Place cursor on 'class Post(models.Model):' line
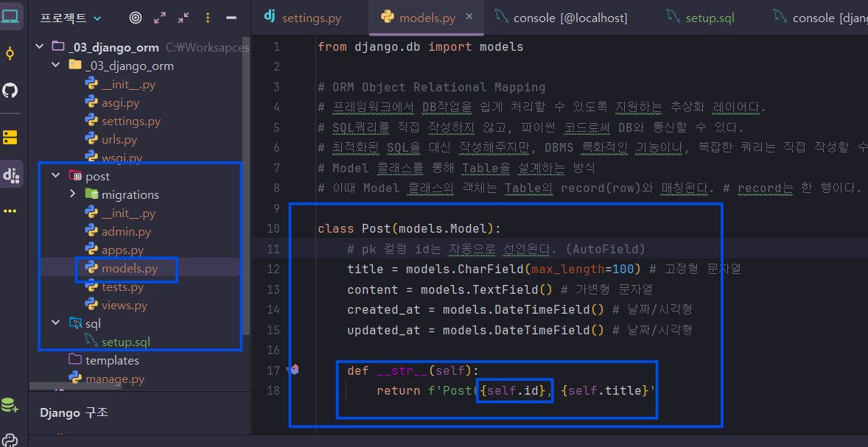 (408, 228)
